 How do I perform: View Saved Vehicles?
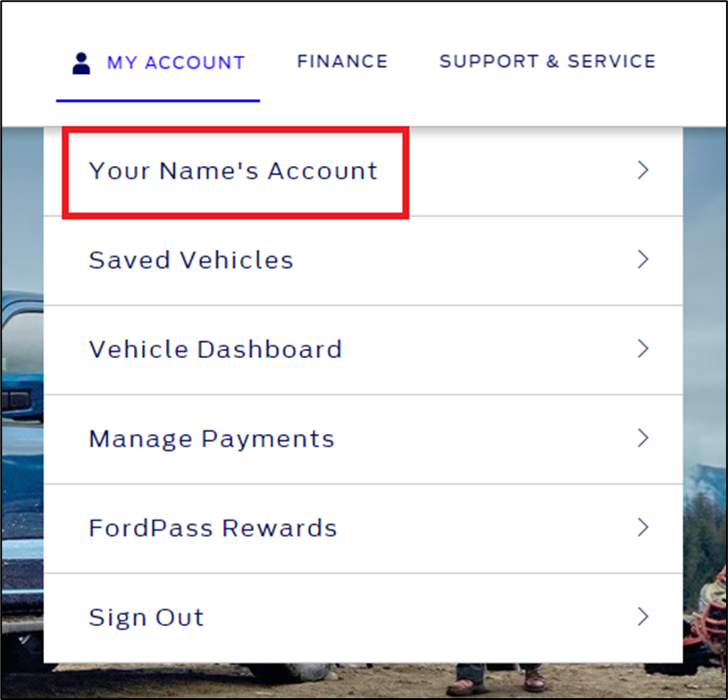tap(190, 260)
